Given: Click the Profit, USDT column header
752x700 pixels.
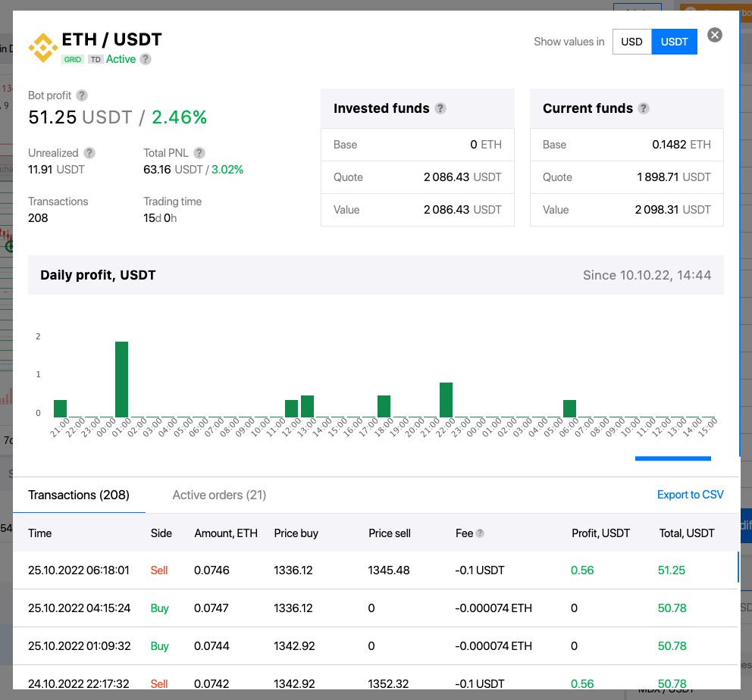Looking at the screenshot, I should [x=600, y=533].
